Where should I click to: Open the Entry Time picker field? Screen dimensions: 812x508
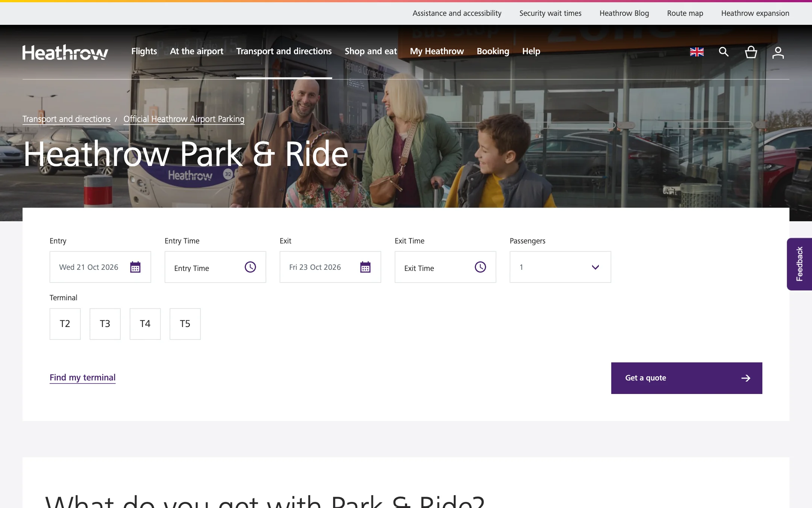click(215, 267)
